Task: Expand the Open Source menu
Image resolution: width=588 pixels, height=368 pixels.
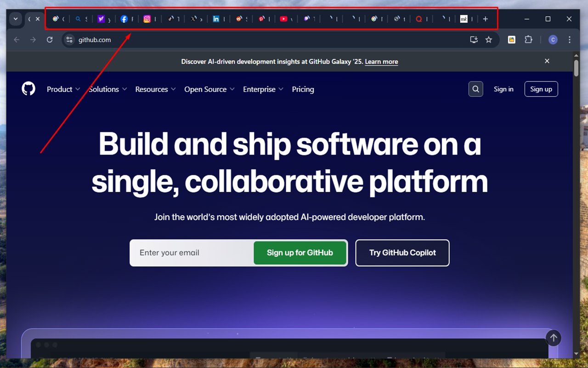Action: 209,89
